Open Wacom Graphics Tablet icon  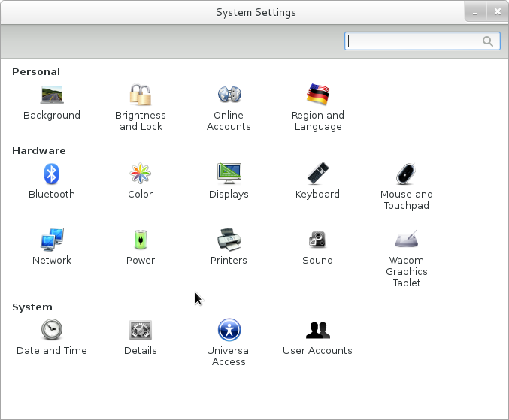coord(407,239)
